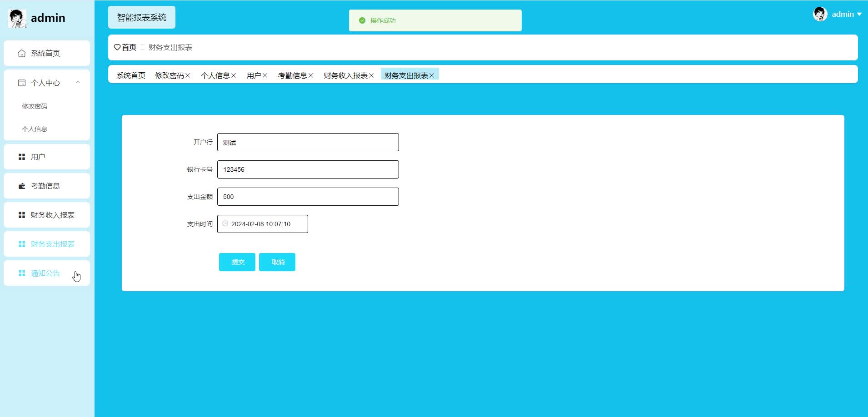The image size is (868, 417).
Task: Click the grid icon beside 通知公告
Action: coord(22,273)
